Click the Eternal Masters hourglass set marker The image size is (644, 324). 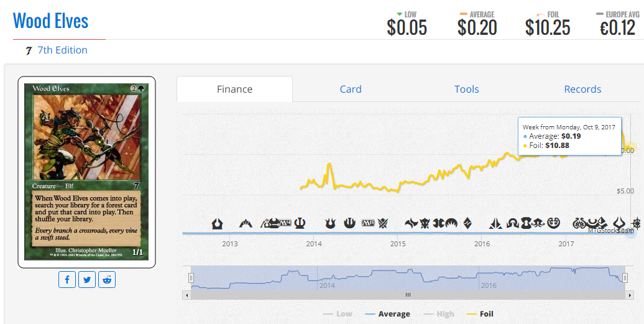pos(526,223)
